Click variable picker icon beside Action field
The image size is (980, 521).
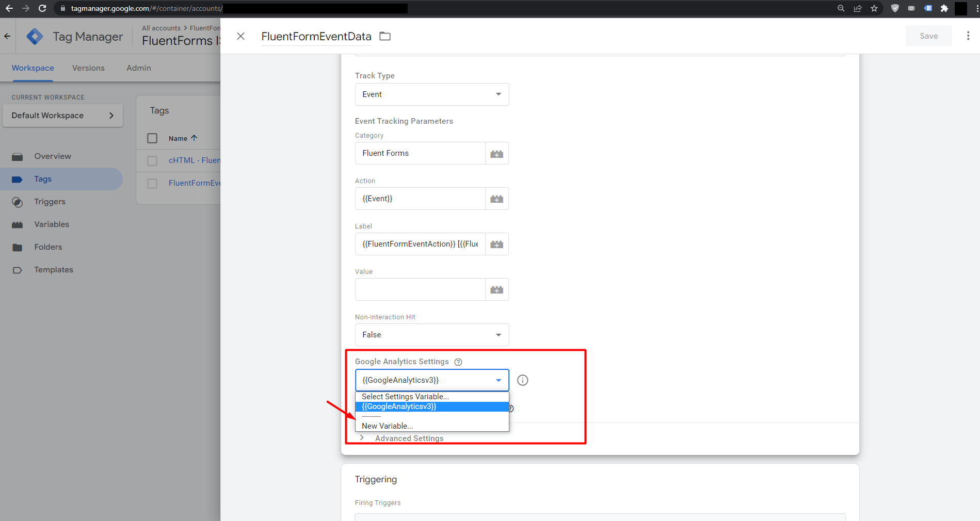[496, 199]
